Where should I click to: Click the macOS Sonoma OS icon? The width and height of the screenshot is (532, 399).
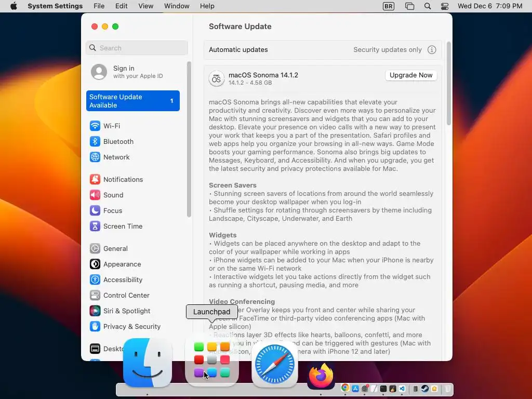coord(216,79)
